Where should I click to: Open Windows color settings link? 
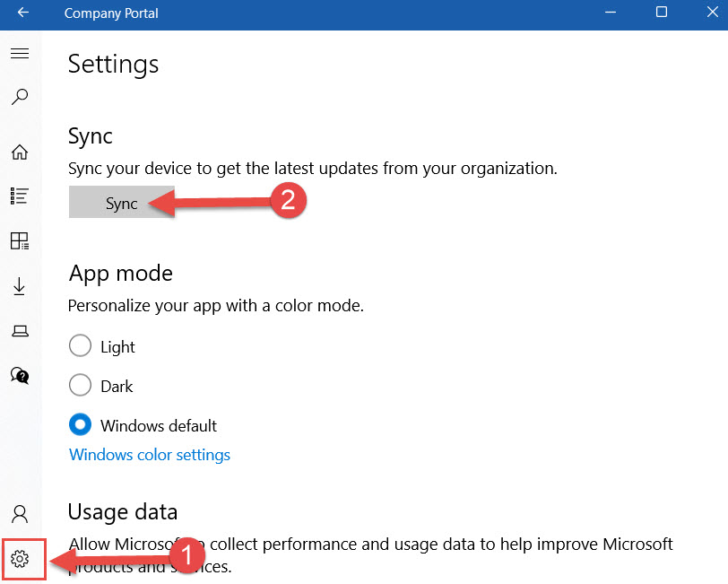tap(149, 455)
